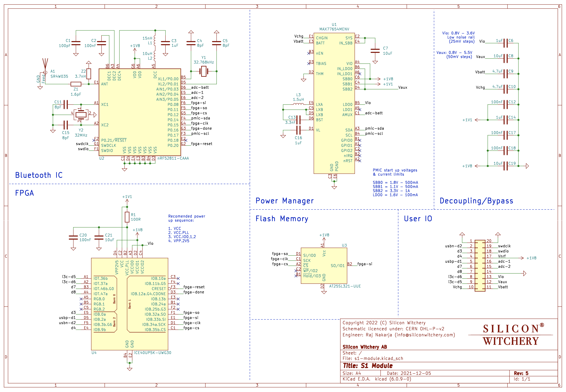Select the C7 10uF capacitor symbol

(x=375, y=51)
